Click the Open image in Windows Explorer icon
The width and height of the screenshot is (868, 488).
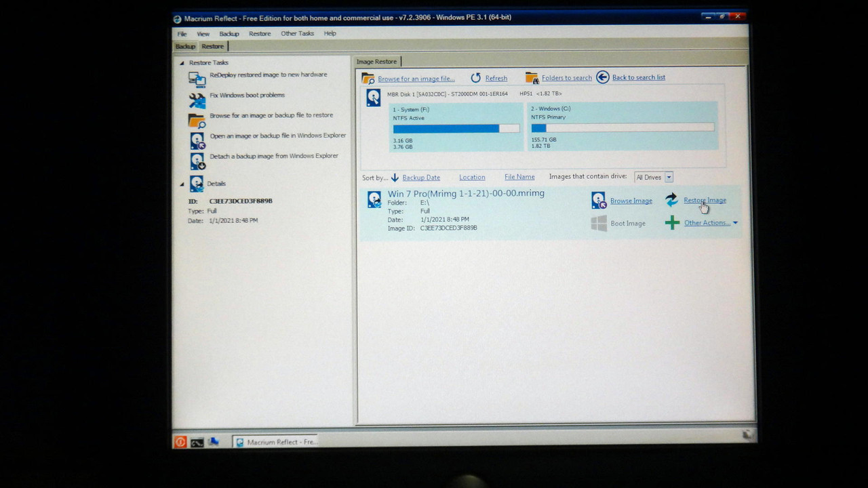tap(197, 141)
